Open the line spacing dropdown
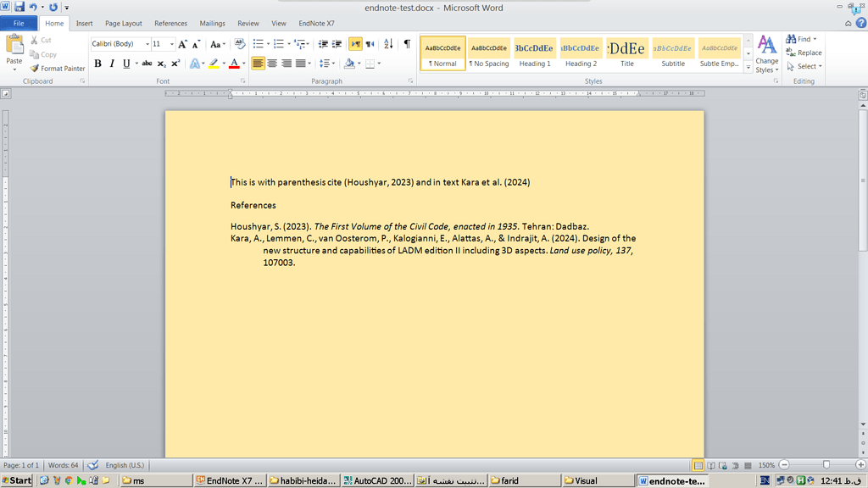868x488 pixels. 326,64
